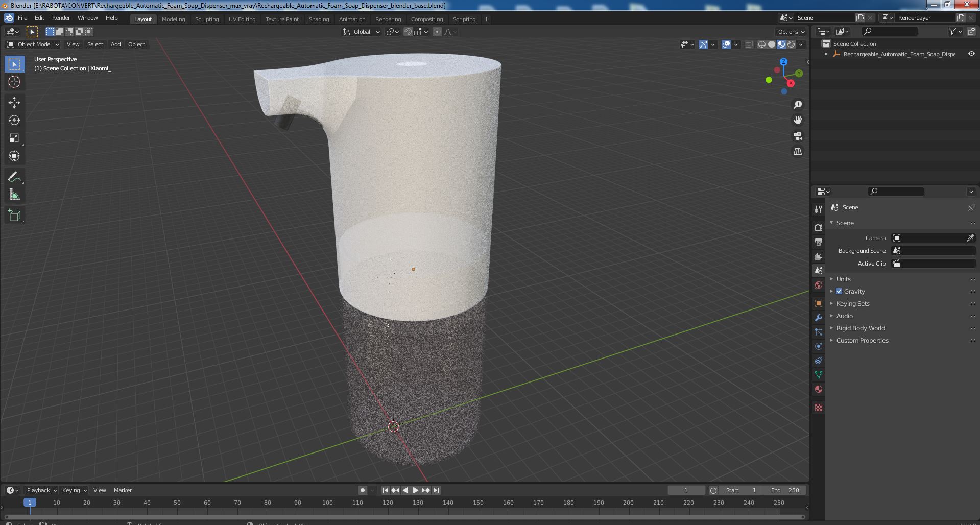980x525 pixels.
Task: Expand the Custom Properties panel
Action: (x=862, y=340)
